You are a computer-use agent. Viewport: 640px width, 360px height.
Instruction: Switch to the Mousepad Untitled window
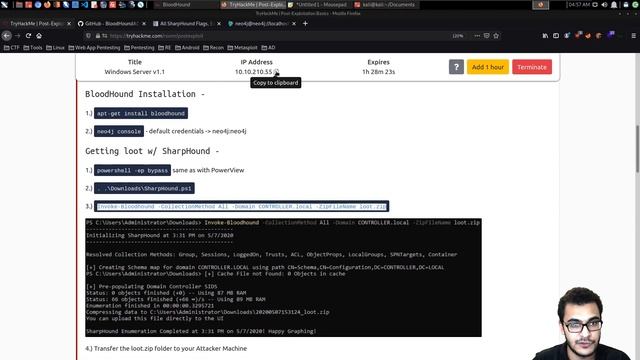pyautogui.click(x=318, y=5)
